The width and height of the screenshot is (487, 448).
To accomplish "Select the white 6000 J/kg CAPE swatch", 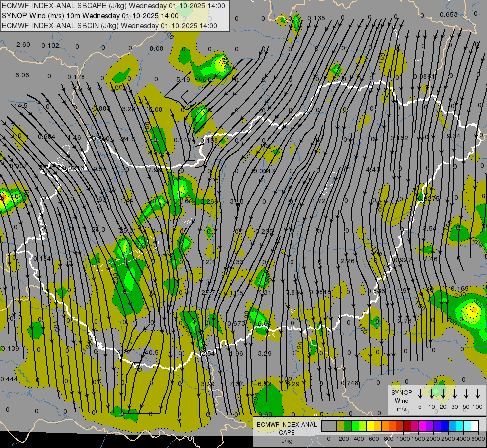I will tap(475, 426).
